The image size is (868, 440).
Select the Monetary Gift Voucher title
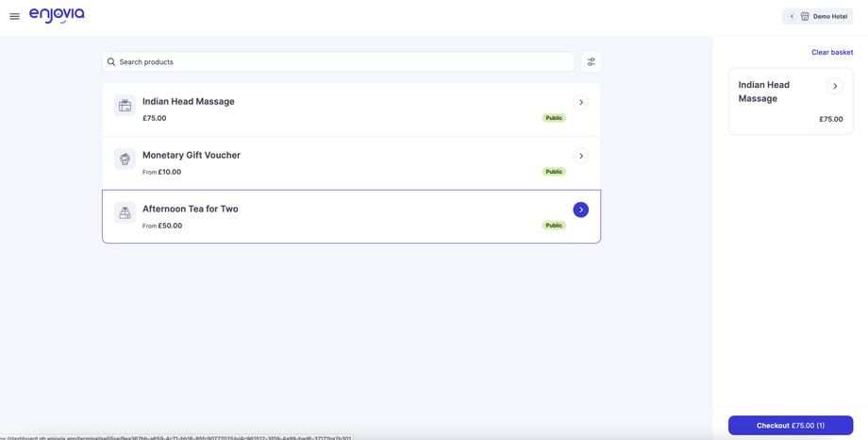(x=192, y=155)
